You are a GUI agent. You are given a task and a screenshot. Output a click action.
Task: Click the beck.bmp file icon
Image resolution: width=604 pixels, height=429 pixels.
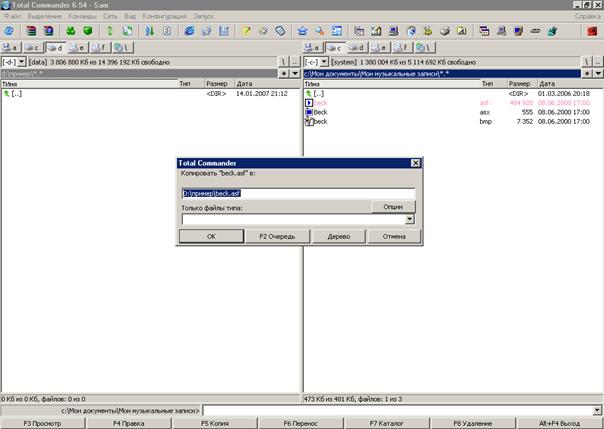(x=309, y=121)
